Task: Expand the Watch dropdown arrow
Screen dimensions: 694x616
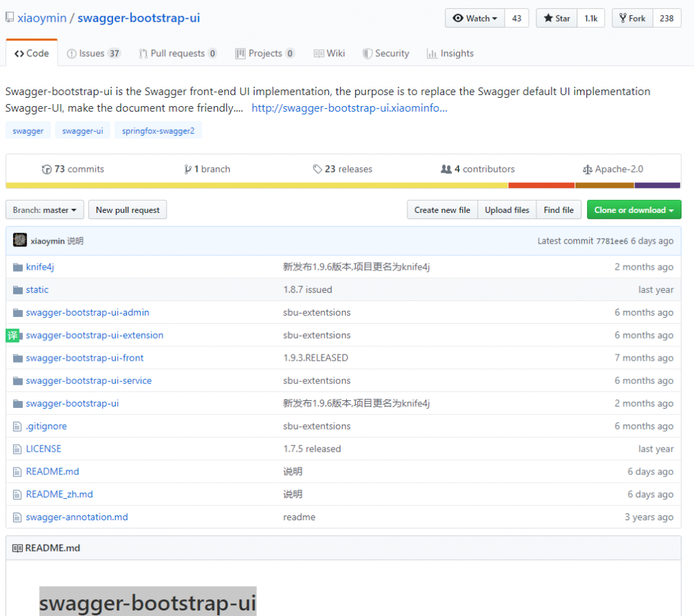Action: point(496,18)
